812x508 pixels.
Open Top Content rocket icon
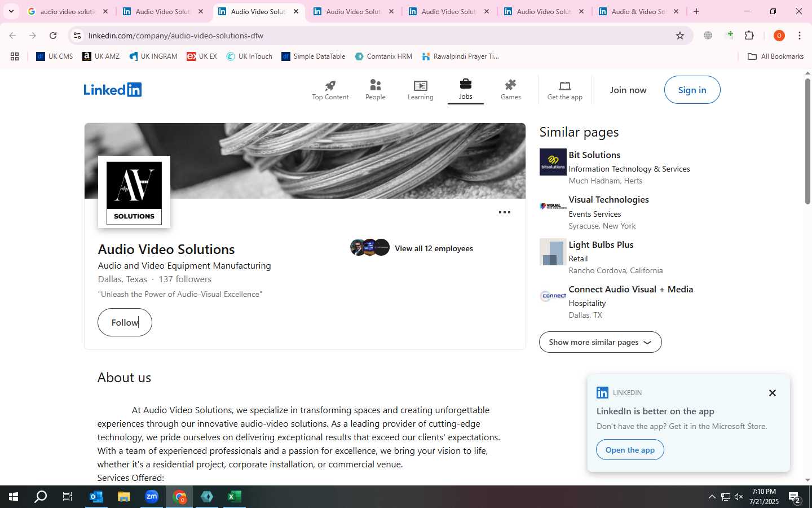(x=330, y=85)
